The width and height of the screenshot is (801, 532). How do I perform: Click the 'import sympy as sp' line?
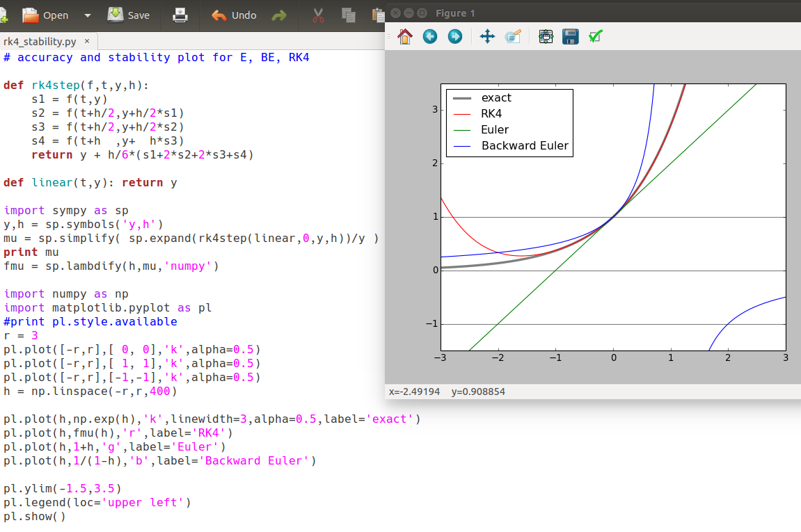(x=66, y=210)
